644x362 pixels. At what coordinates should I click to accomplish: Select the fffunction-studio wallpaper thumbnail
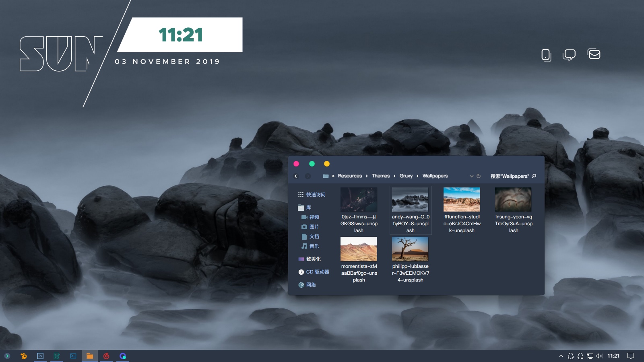click(x=462, y=200)
